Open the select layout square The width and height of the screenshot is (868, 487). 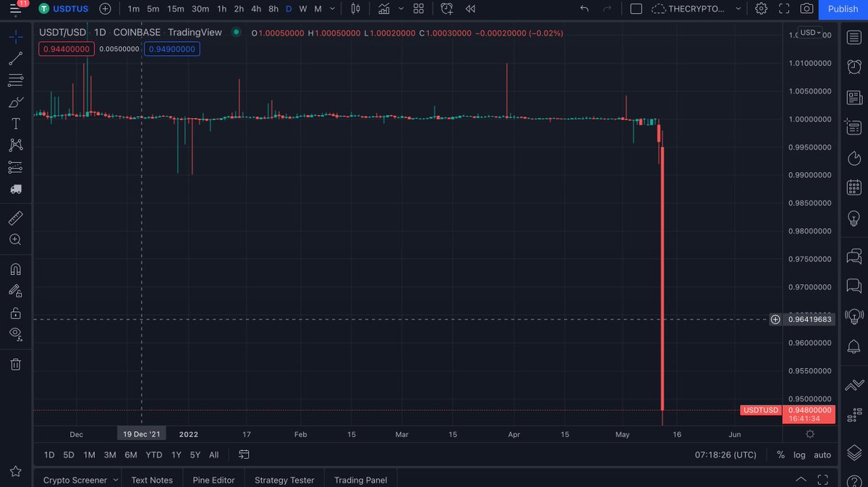(636, 9)
